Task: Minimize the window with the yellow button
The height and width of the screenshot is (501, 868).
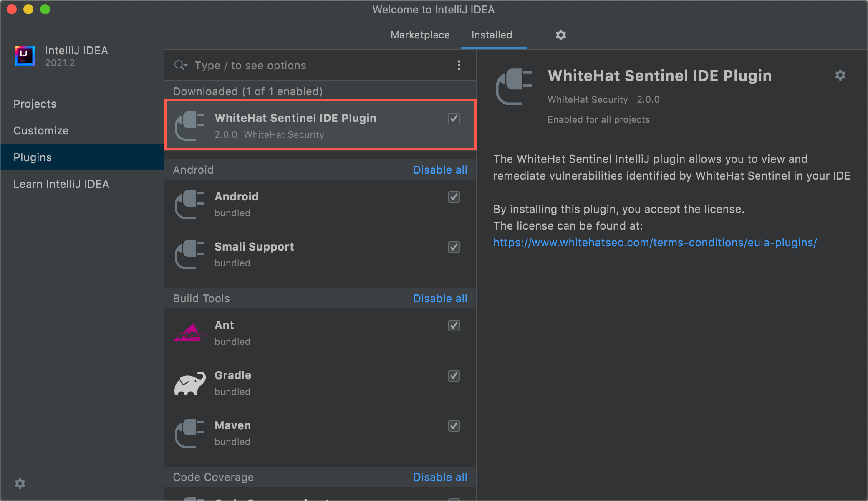Action: coord(28,9)
